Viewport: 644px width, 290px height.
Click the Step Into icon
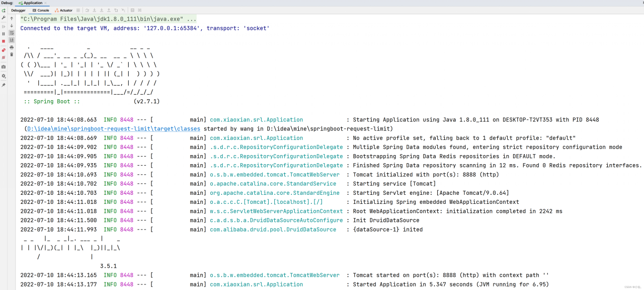coord(94,10)
